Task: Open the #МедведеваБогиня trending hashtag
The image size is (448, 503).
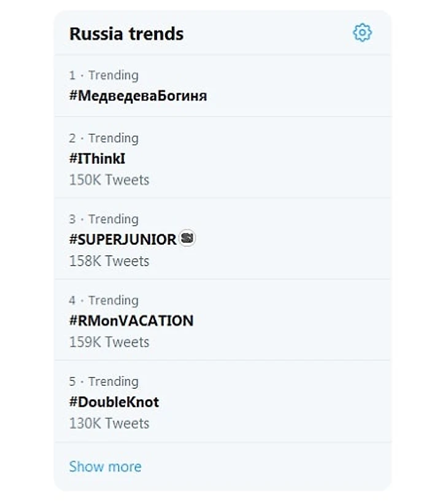Action: (138, 96)
